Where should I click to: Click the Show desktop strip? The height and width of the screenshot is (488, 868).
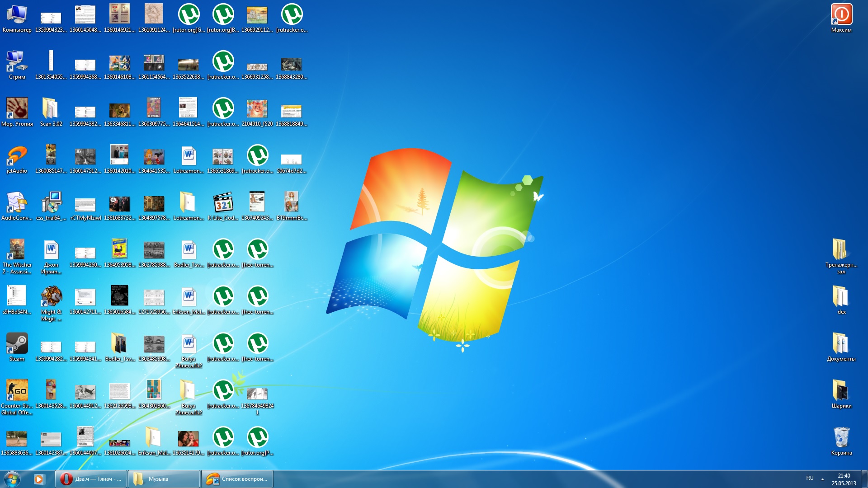[x=864, y=479]
